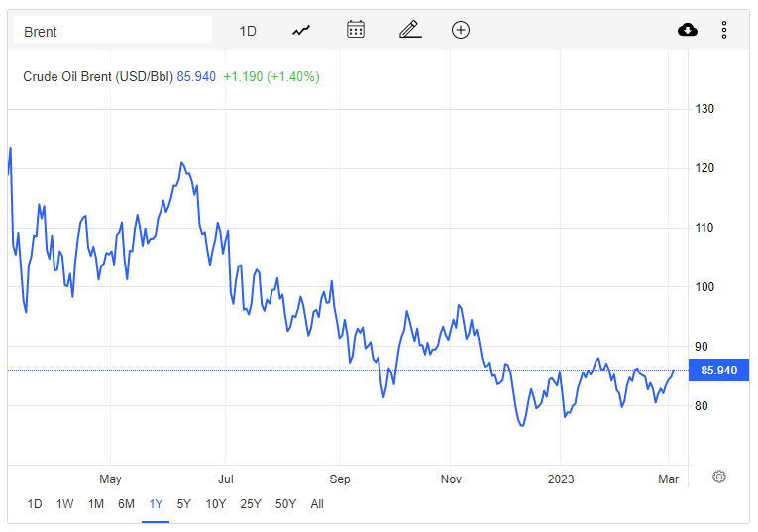
Task: Click the Nov date axis label
Action: [x=451, y=479]
